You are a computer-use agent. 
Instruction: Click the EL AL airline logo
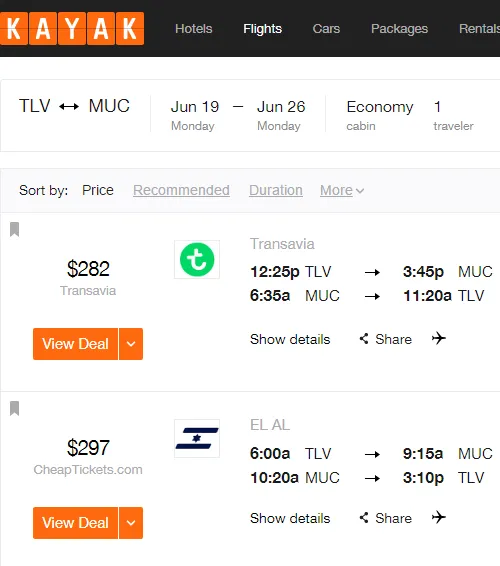click(197, 438)
